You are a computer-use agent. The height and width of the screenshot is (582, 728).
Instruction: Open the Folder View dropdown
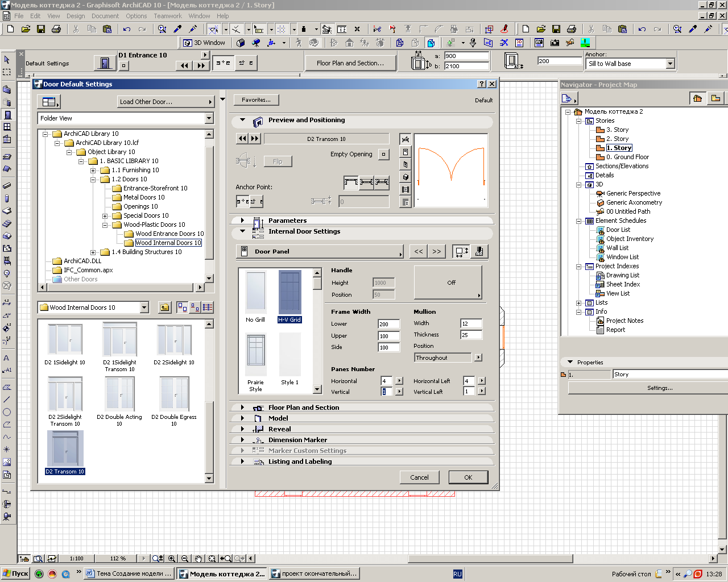tap(209, 118)
